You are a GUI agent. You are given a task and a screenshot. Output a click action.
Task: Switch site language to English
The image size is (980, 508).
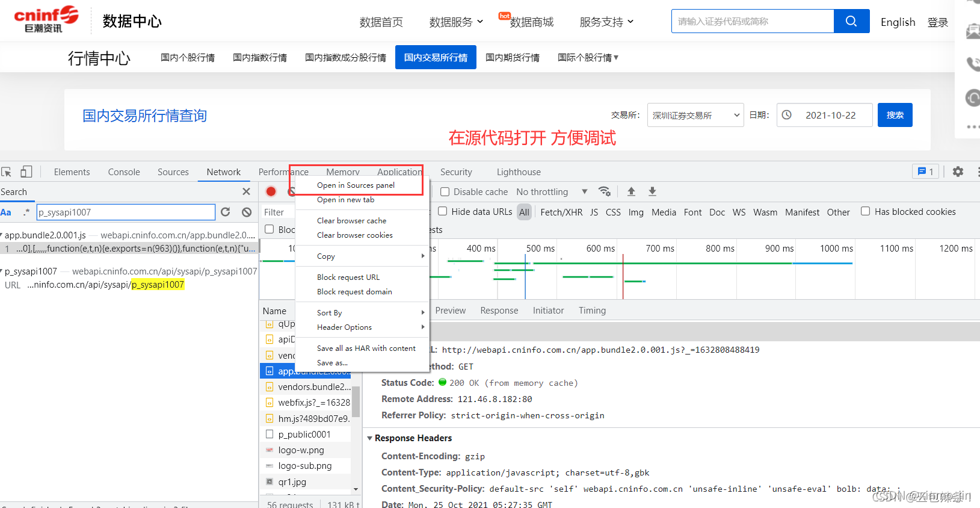click(898, 22)
